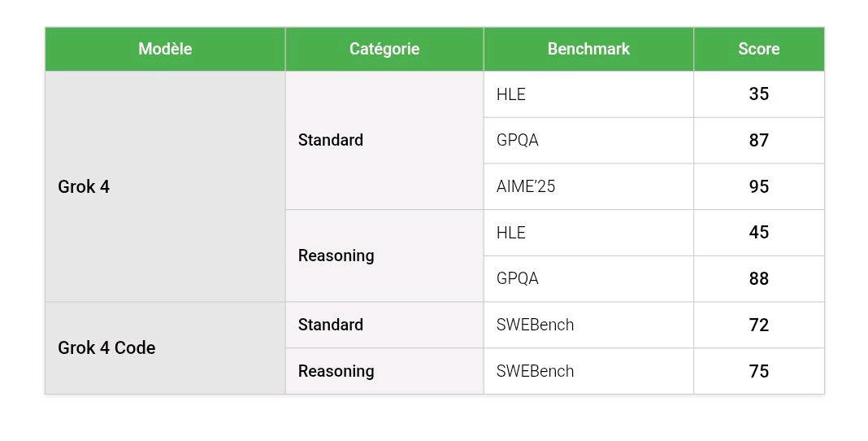Select the GPQA cell with score 88
Screen dimensions: 868x441
518,278
